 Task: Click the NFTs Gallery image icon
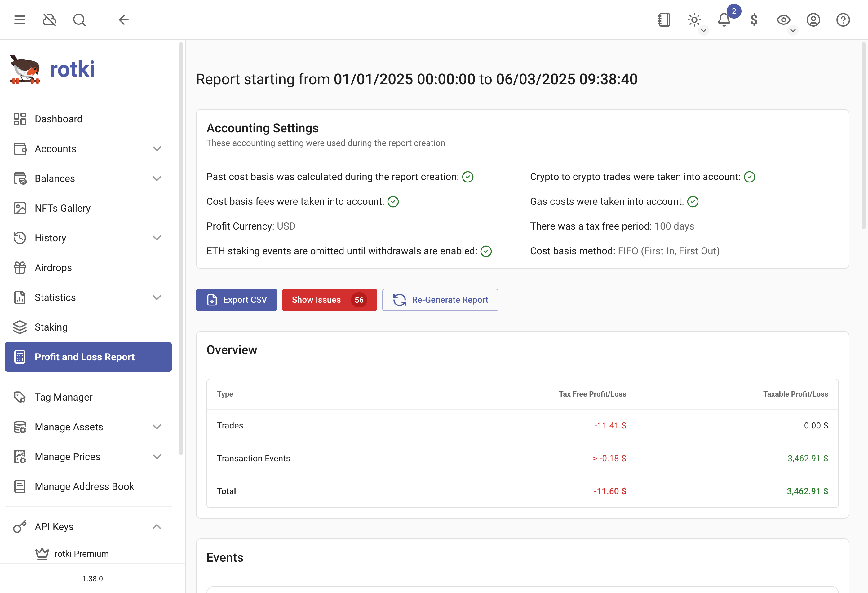pyautogui.click(x=20, y=208)
